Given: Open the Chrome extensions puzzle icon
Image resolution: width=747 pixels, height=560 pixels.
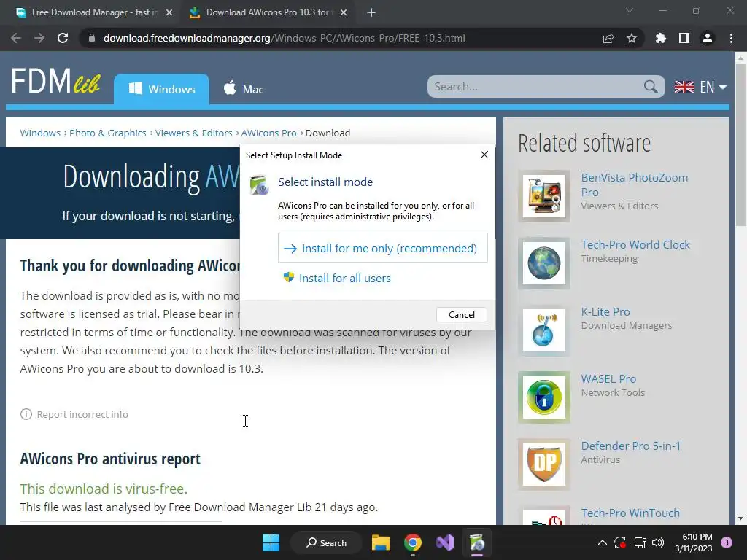Looking at the screenshot, I should click(x=661, y=38).
